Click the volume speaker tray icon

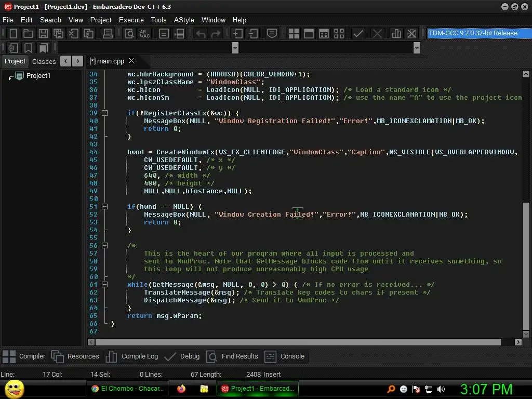(441, 389)
